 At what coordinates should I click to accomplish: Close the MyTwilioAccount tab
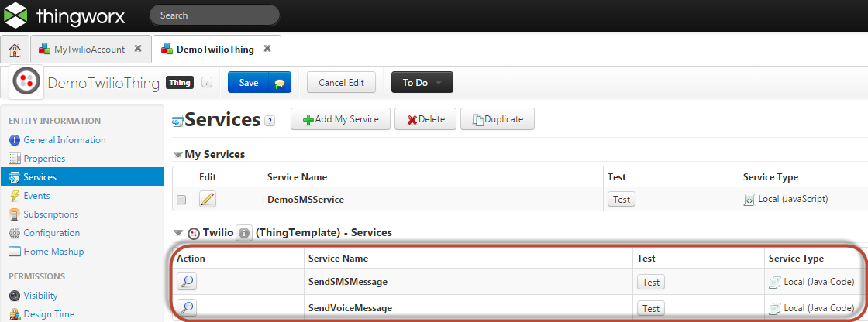pyautogui.click(x=138, y=49)
